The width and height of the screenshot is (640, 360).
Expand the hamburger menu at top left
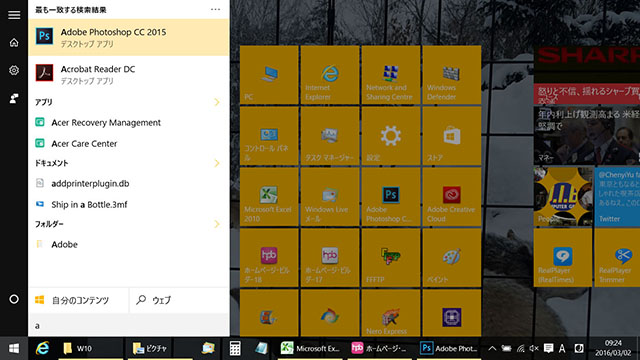14,15
